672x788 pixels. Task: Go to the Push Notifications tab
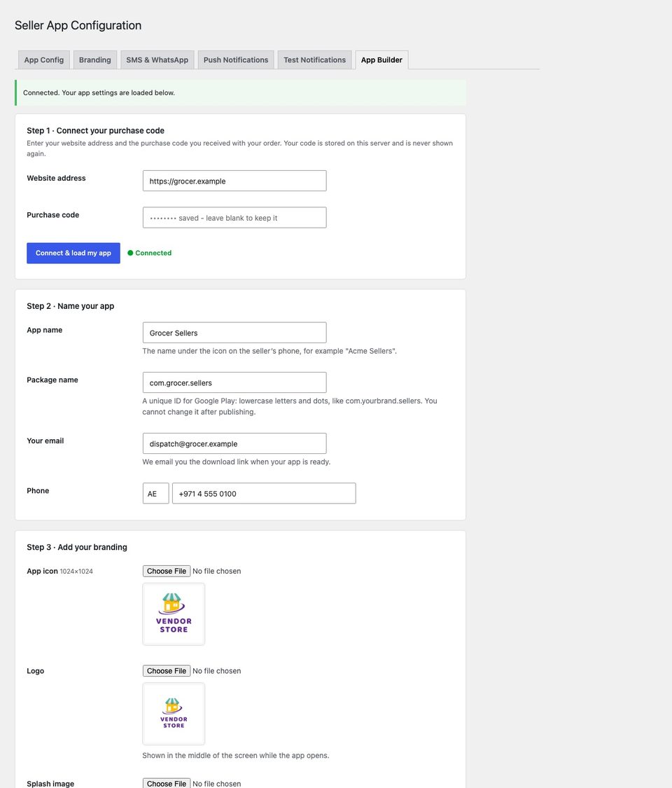(236, 60)
